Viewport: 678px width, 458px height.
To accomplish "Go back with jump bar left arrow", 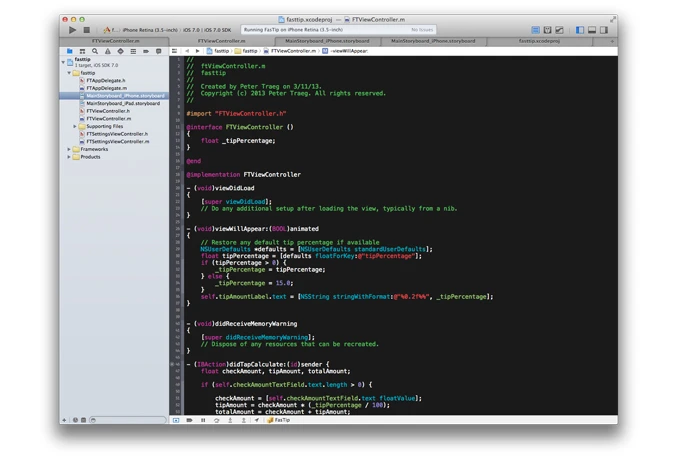I will coord(187,51).
